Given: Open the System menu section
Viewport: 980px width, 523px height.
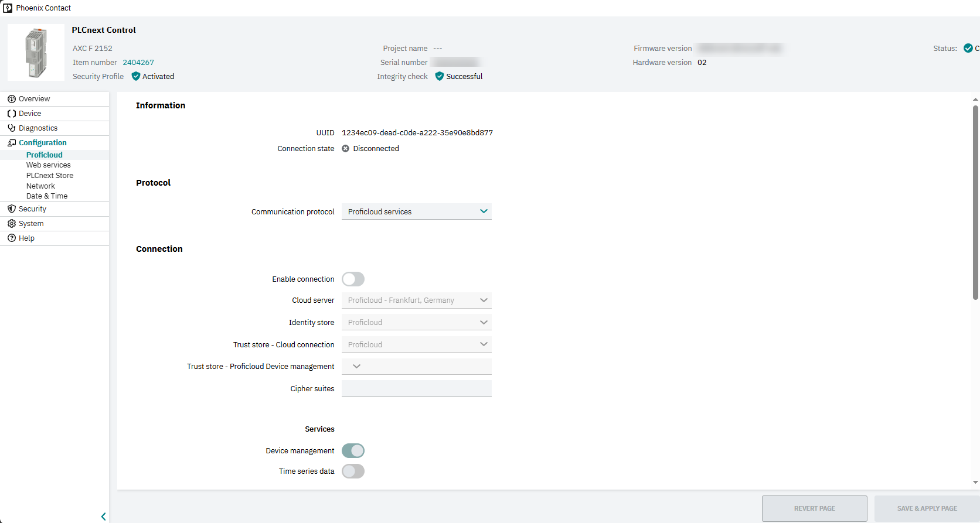Looking at the screenshot, I should point(55,224).
